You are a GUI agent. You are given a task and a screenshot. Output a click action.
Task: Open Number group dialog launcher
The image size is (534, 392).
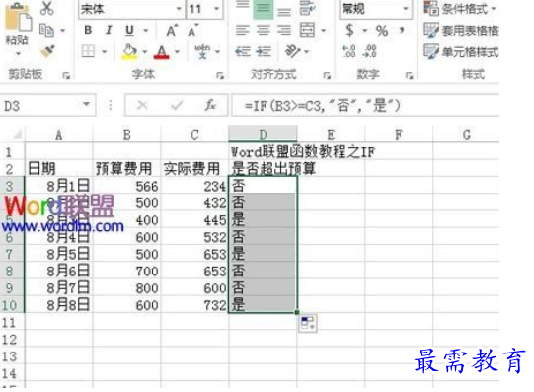409,75
